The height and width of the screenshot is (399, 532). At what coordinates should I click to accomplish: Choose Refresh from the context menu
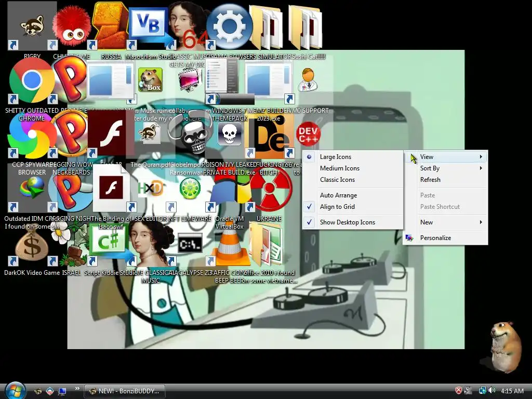[445, 180]
